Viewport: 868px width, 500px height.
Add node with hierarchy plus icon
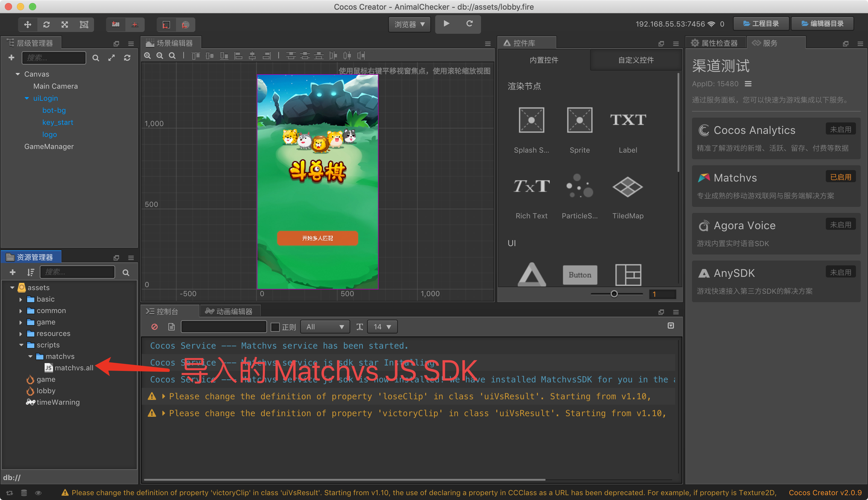click(11, 58)
